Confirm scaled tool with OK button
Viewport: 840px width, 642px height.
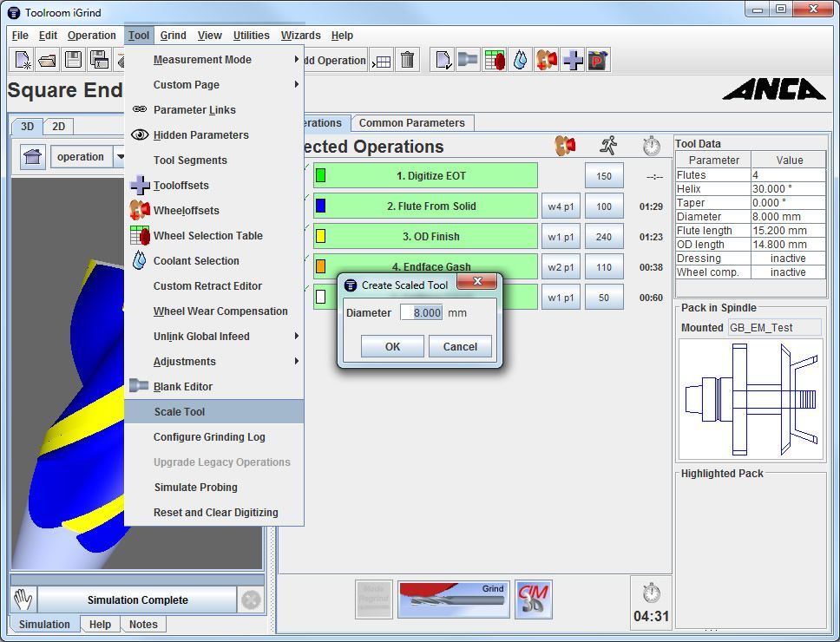pos(392,346)
